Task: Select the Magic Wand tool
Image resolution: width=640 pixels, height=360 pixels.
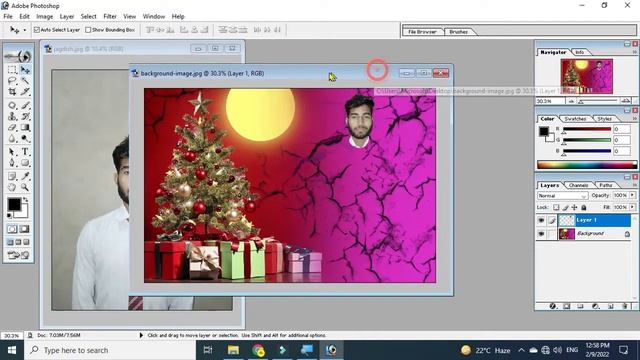Action: point(25,80)
